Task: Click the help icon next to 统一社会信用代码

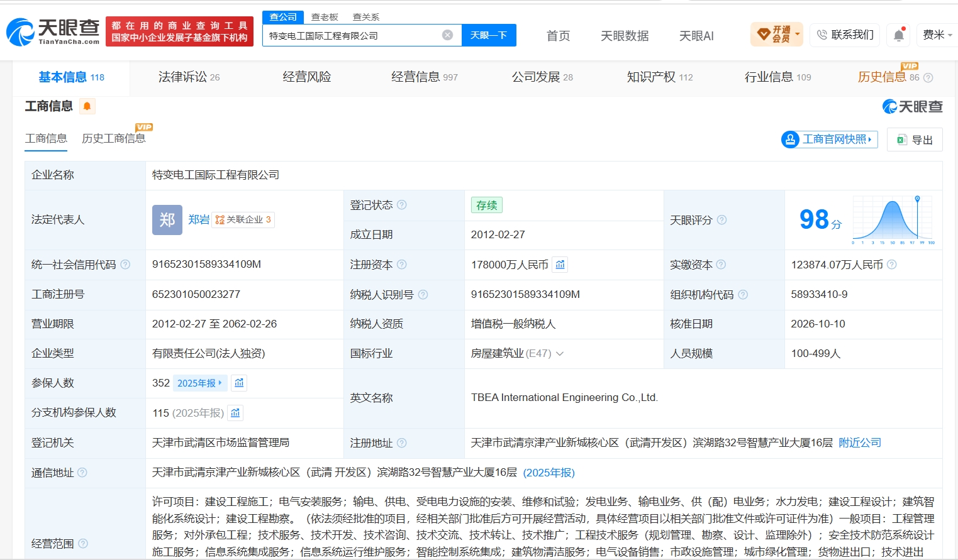Action: point(125,265)
